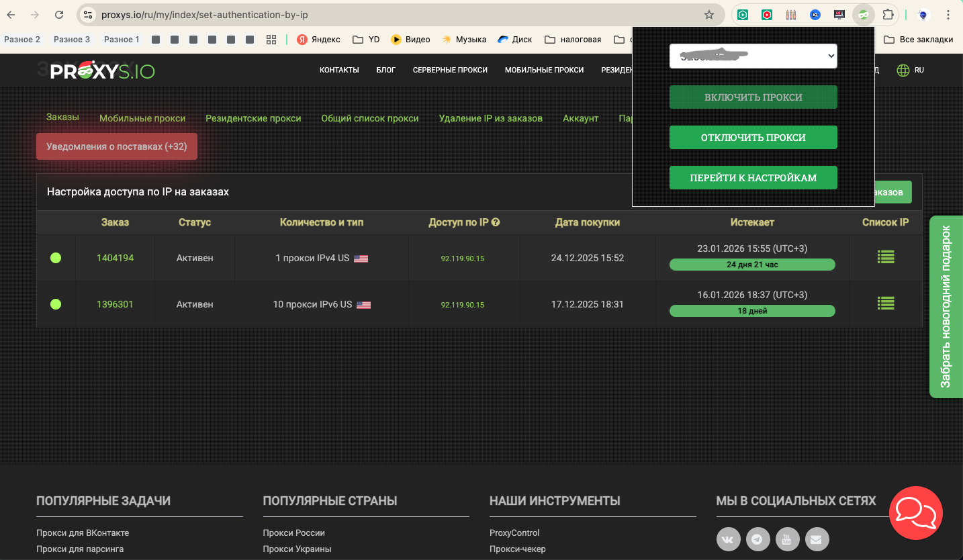Show IP list for order 1396301
The image size is (963, 560).
(x=886, y=304)
